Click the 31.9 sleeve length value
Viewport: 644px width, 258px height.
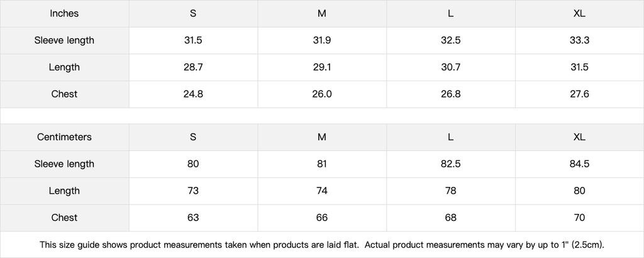click(x=322, y=40)
